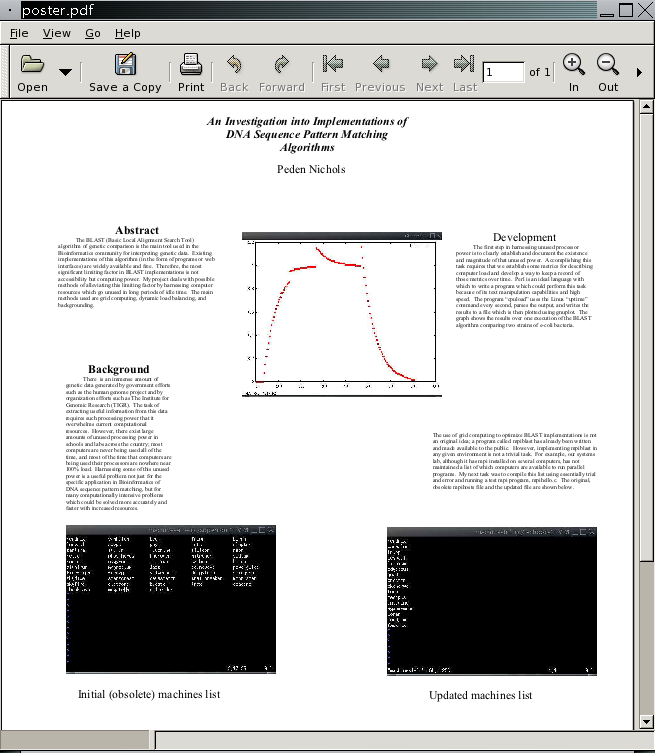Viewport: 655px width, 753px height.
Task: Click the initial machines list terminal screenshot
Action: click(171, 599)
